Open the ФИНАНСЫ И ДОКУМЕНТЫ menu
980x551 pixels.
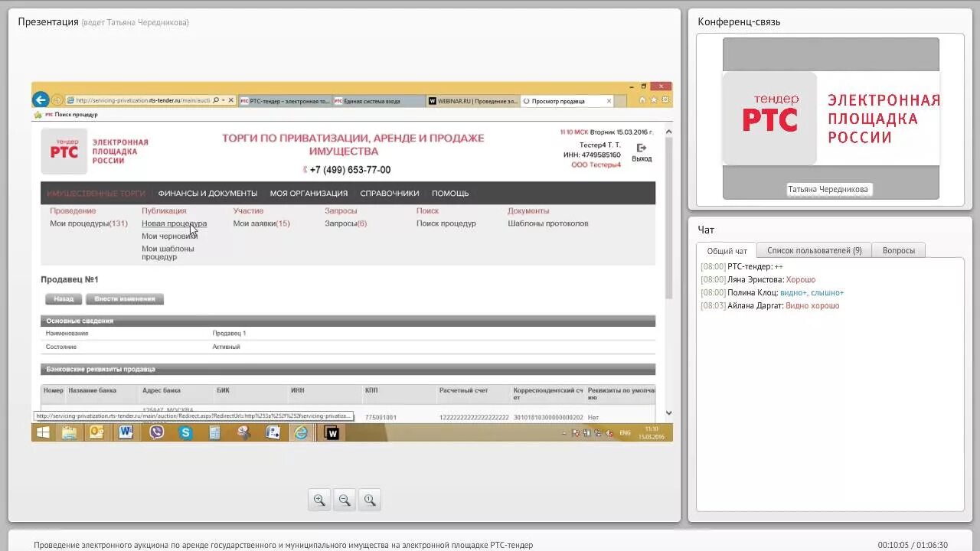(207, 194)
